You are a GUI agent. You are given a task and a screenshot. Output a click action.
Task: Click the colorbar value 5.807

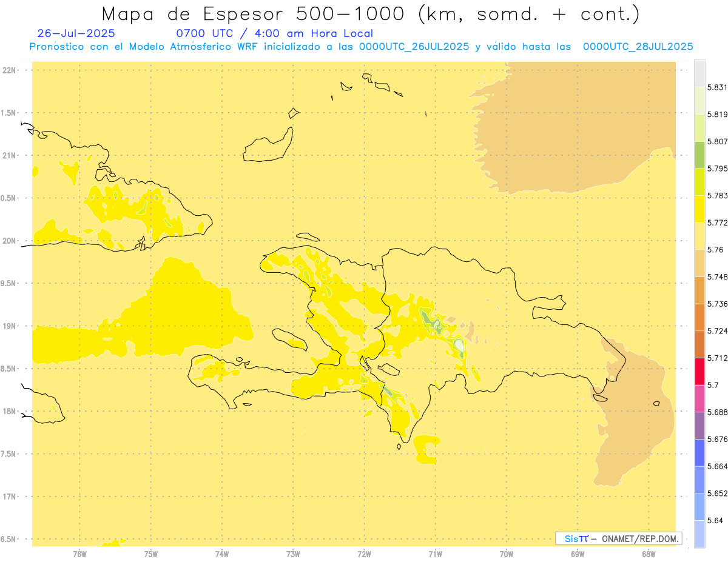(x=717, y=141)
